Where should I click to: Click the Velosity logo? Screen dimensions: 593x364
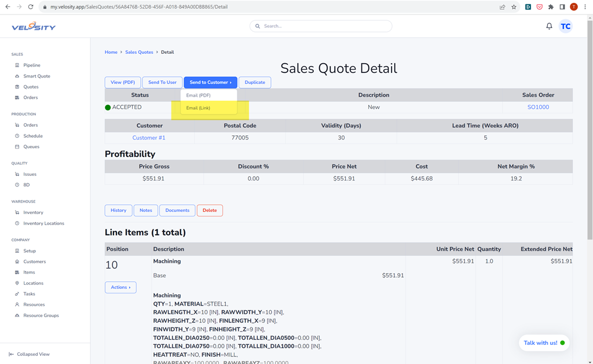[x=34, y=27]
